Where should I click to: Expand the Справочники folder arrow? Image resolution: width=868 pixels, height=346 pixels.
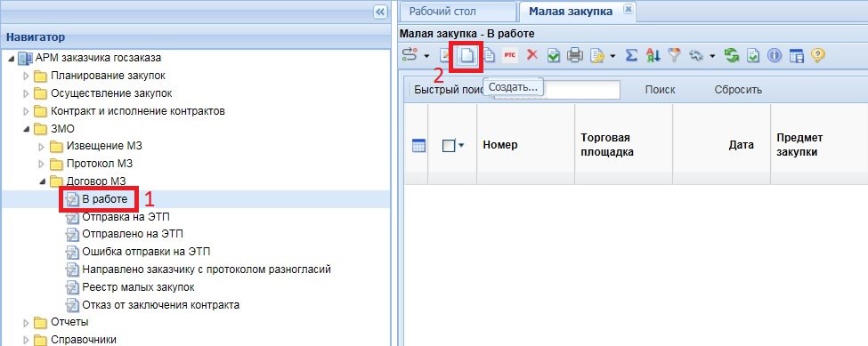(x=26, y=340)
